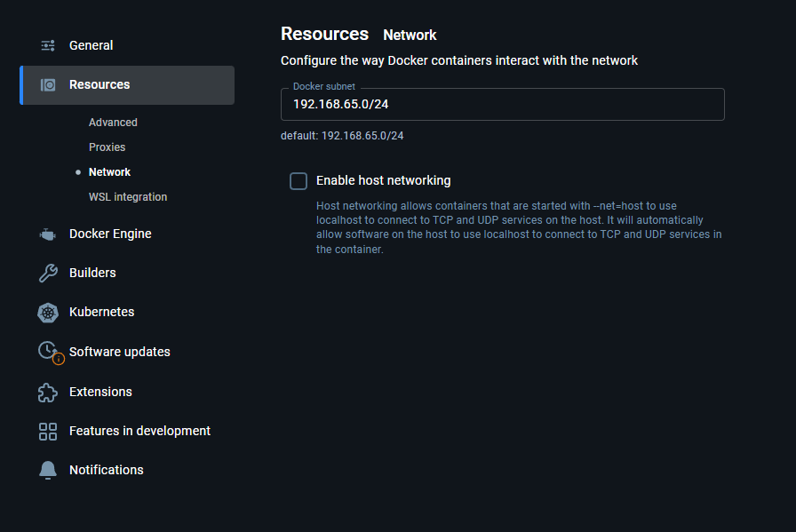796x532 pixels.
Task: Click the Builders wrench icon
Action: [x=48, y=274]
